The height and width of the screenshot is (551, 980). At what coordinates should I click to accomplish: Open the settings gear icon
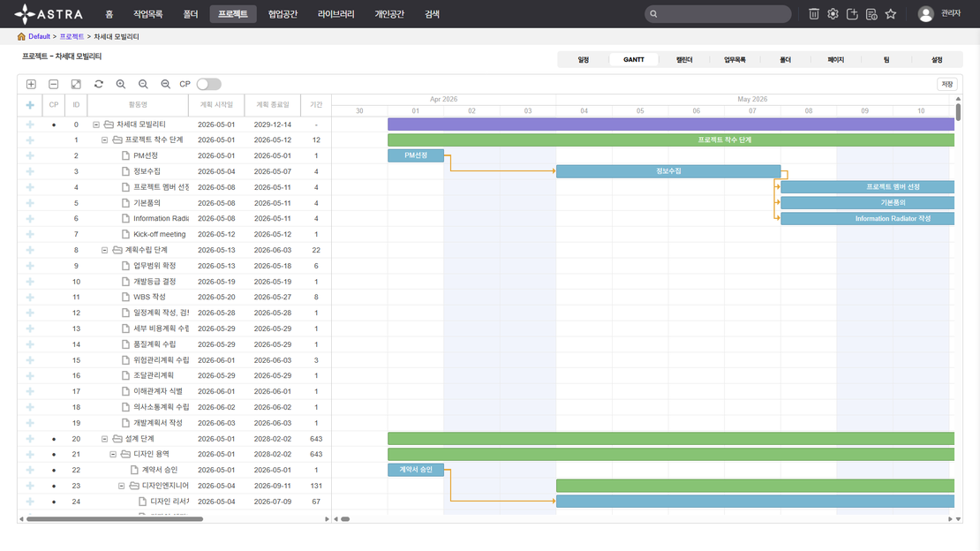[x=833, y=14]
